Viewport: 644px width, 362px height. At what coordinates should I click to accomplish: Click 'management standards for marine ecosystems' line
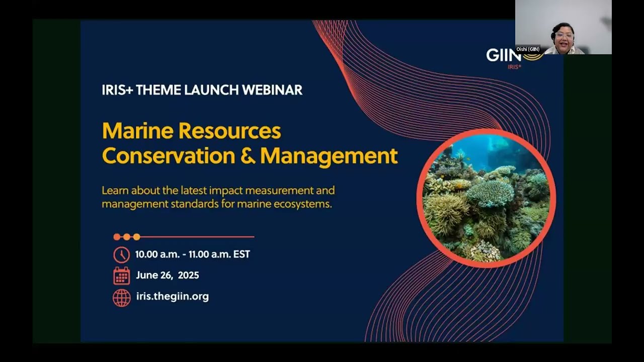point(217,205)
